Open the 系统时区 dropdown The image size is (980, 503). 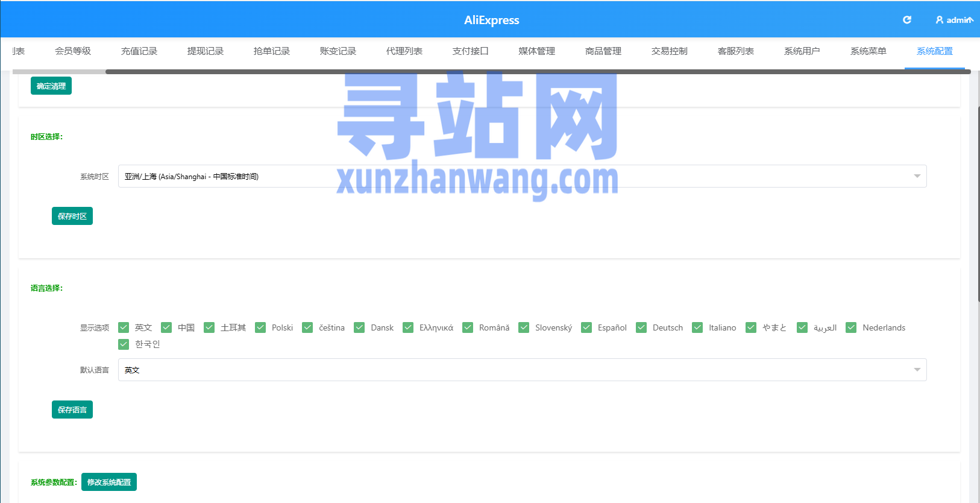(x=522, y=176)
